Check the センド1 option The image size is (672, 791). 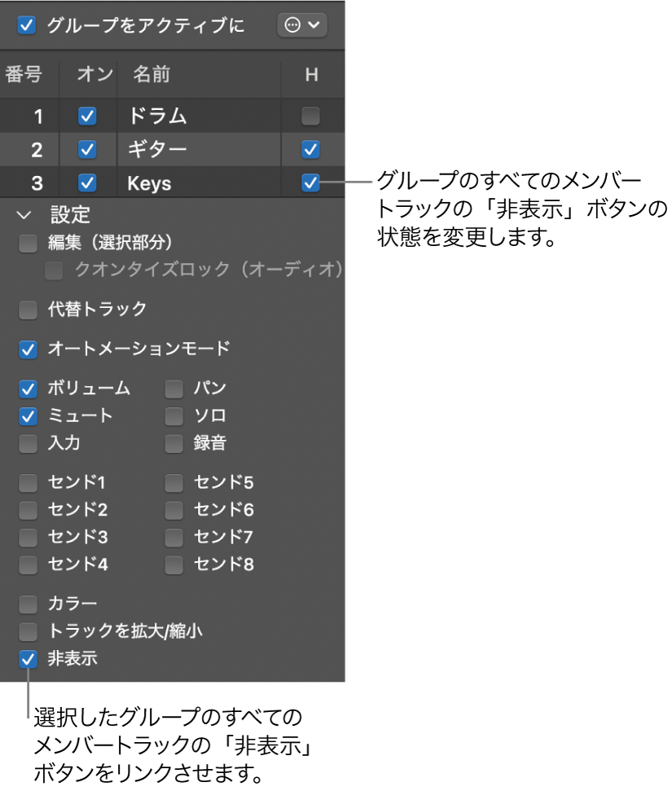coord(27,483)
